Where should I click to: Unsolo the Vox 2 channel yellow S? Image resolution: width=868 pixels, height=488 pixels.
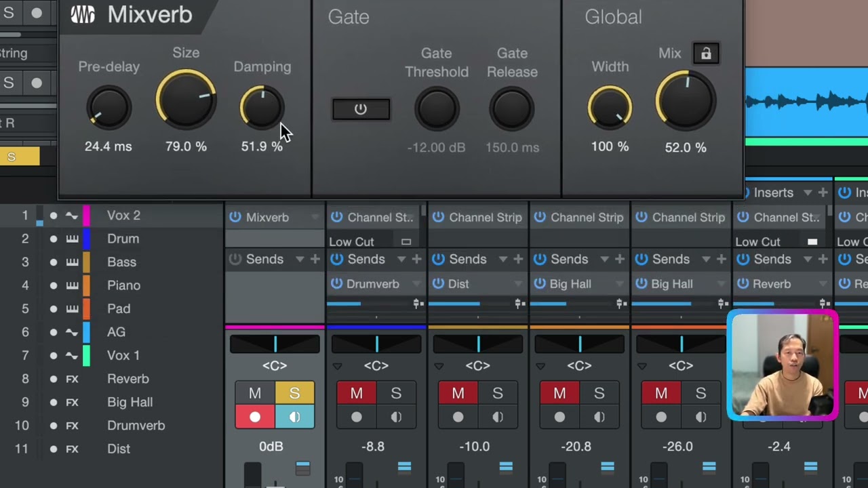pyautogui.click(x=294, y=393)
